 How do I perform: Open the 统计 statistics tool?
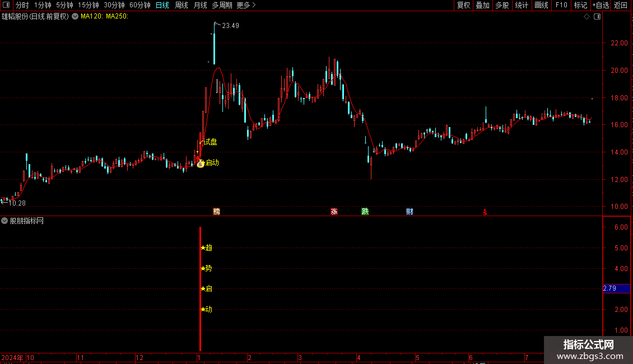521,5
